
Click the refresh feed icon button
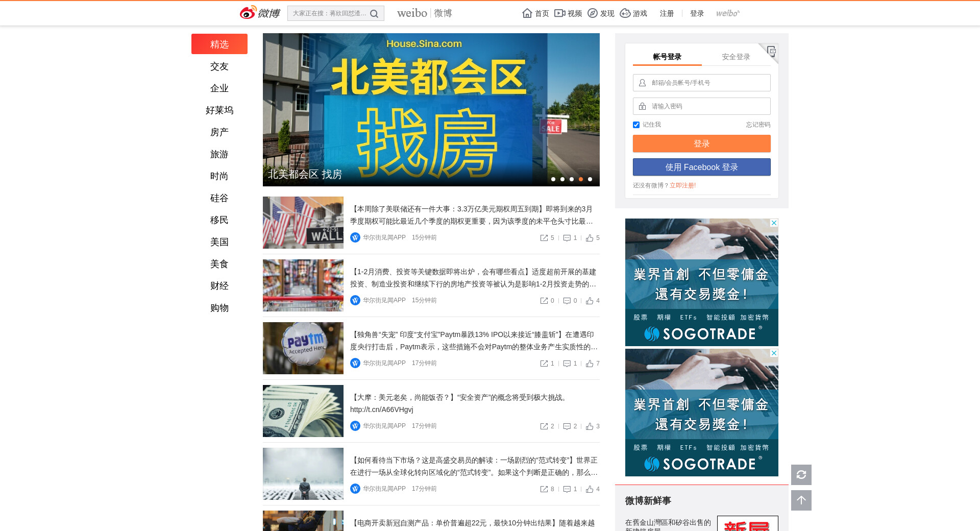click(801, 475)
